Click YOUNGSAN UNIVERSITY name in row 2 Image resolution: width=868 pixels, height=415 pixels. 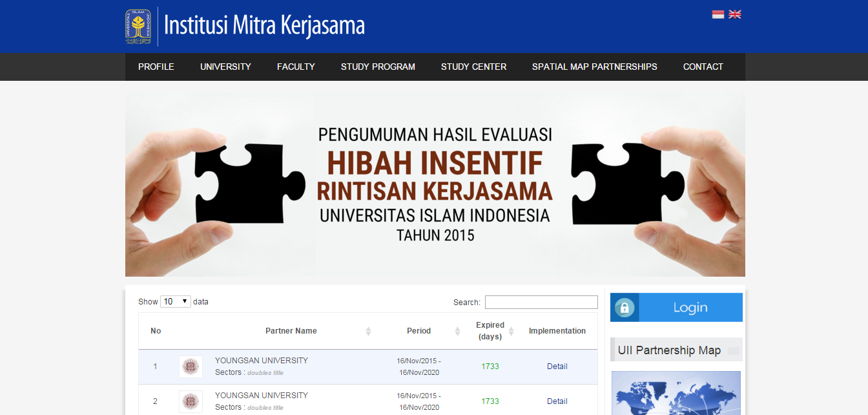coord(262,396)
